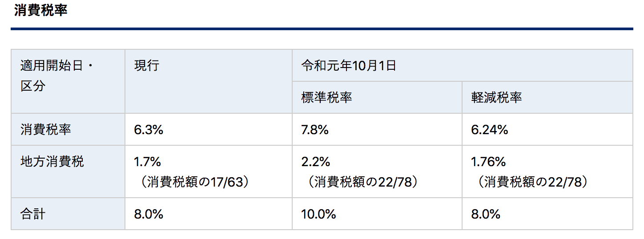
Task: Select the 8.0% total under 現行
Action: tap(149, 214)
